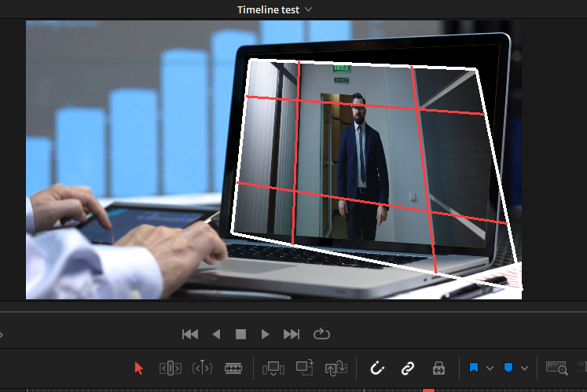Viewport: 587px width, 392px height.
Task: Jump to first frame button
Action: [x=190, y=334]
